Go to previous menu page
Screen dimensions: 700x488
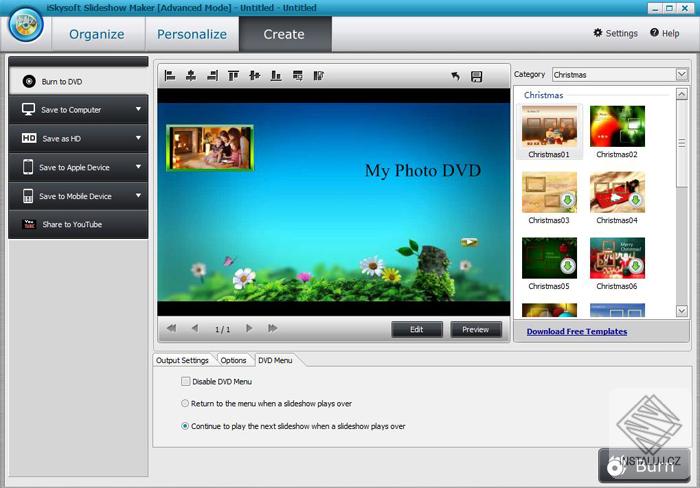tap(195, 328)
